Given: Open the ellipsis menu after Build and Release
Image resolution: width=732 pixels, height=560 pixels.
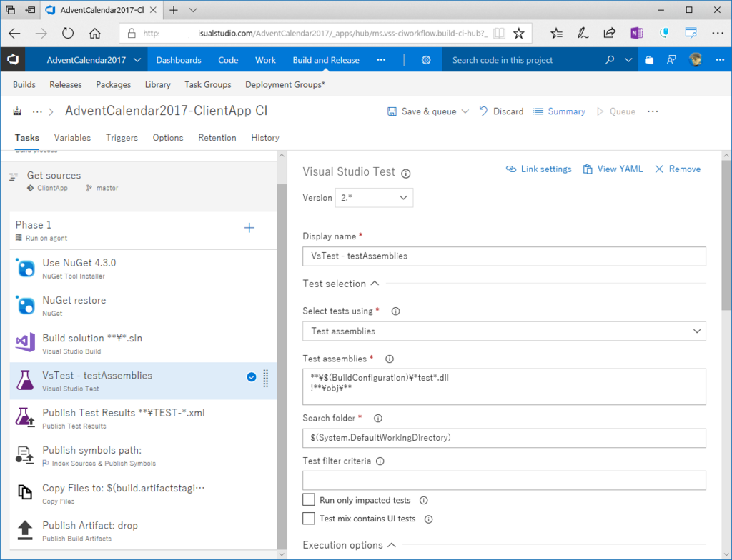Looking at the screenshot, I should coord(381,60).
